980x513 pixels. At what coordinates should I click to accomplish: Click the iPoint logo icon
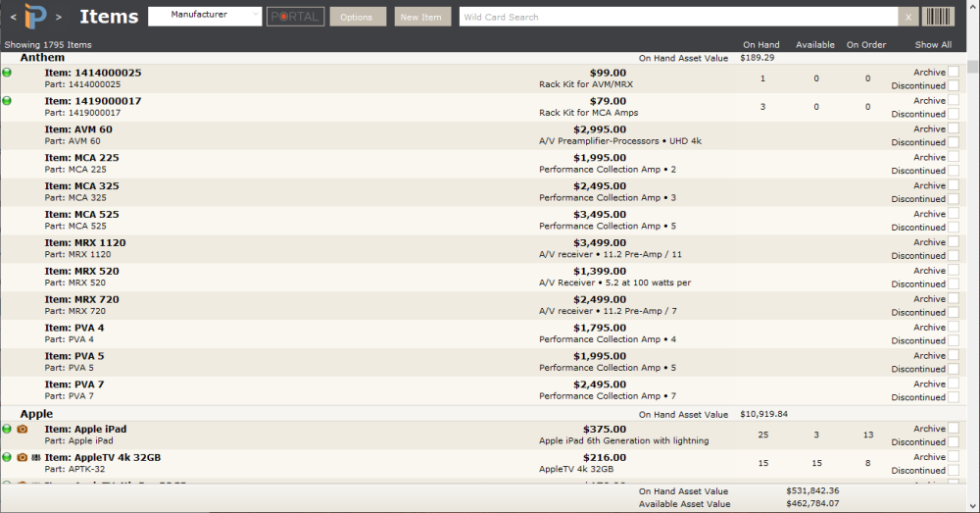(x=35, y=17)
